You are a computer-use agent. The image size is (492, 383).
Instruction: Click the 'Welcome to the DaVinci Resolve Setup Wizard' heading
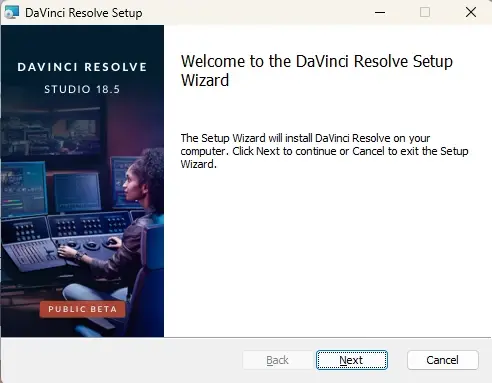[x=317, y=71]
